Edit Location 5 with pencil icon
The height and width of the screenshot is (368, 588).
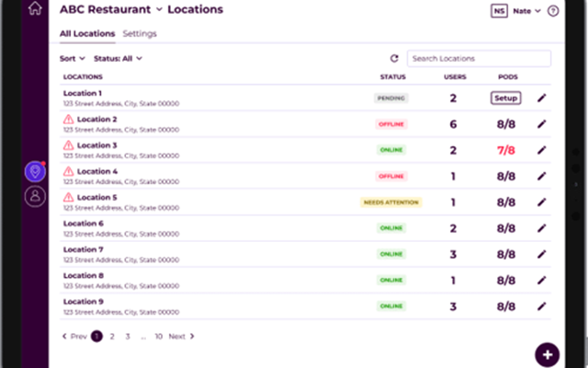point(541,202)
